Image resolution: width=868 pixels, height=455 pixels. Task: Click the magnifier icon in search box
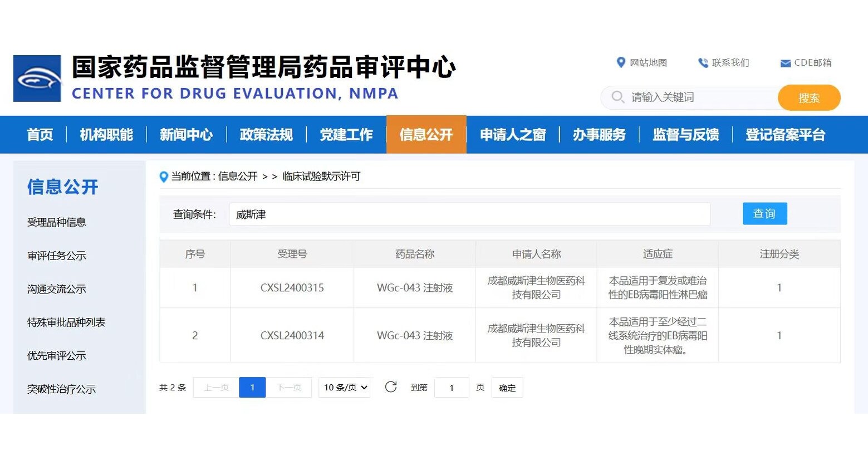(617, 97)
